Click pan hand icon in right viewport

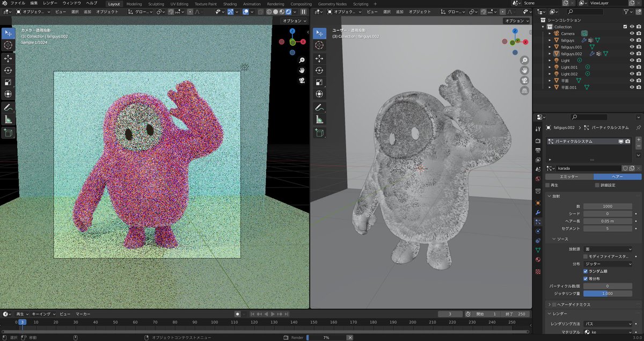[x=524, y=70]
